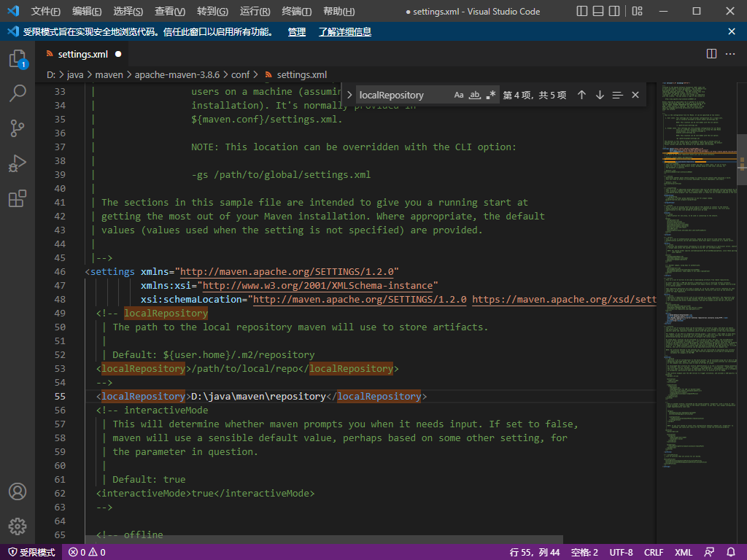Viewport: 747px width, 560px height.
Task: Expand the replace field toggle arrow
Action: click(349, 95)
